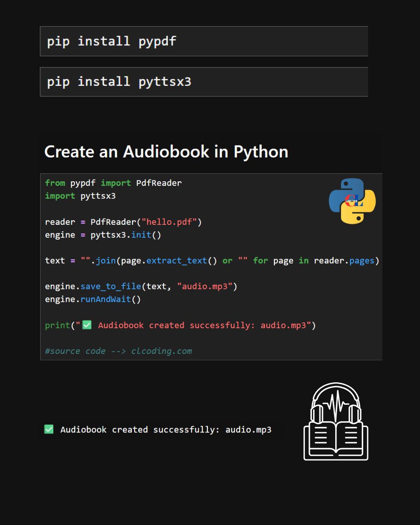Click the green checkmark inside the print string

(87, 325)
